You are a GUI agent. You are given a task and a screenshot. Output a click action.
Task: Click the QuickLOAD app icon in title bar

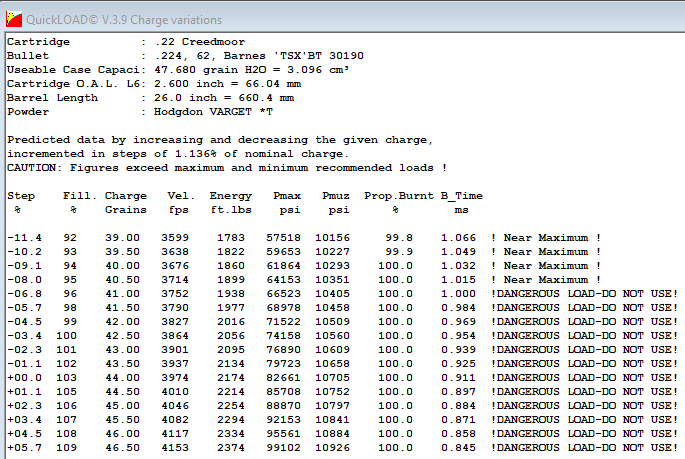pos(14,19)
